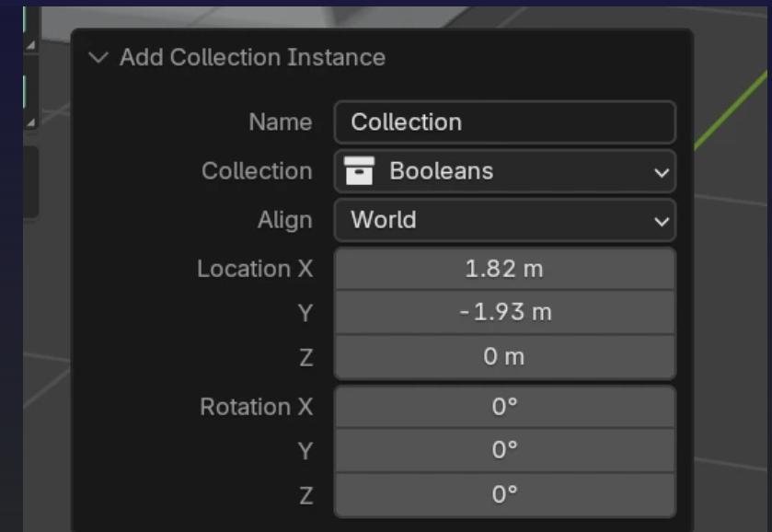Click the Booleans collection box icon
772x532 pixels.
(359, 171)
